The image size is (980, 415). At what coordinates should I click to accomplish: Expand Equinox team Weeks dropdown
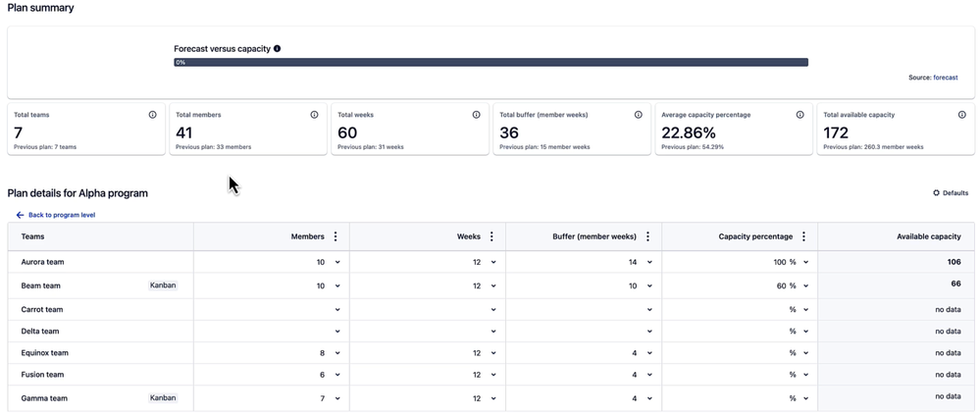click(493, 353)
